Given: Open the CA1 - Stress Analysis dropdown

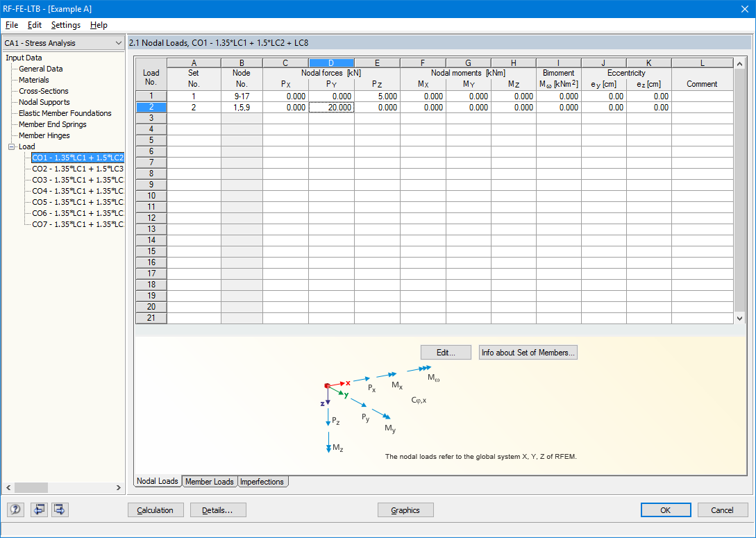Looking at the screenshot, I should [63, 43].
